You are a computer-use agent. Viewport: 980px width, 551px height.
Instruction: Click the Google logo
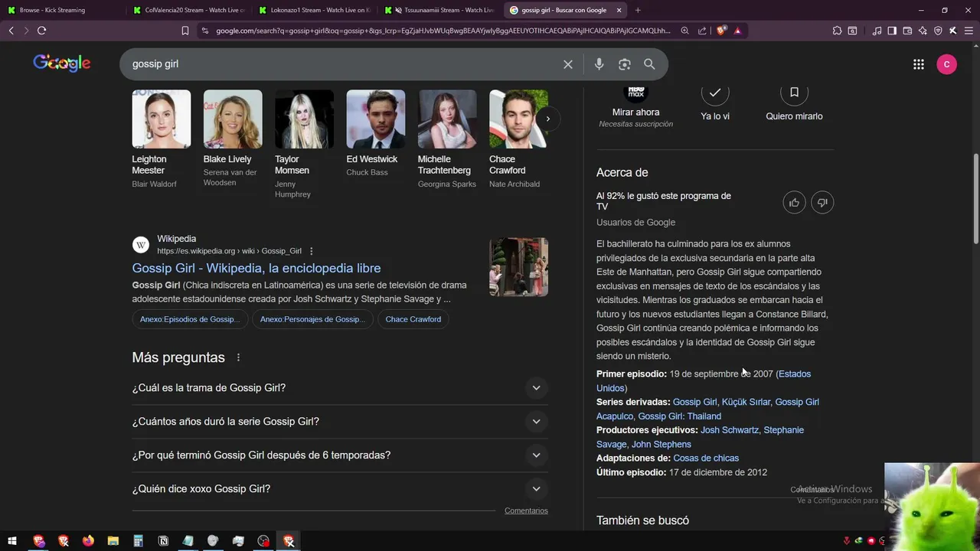pyautogui.click(x=62, y=64)
